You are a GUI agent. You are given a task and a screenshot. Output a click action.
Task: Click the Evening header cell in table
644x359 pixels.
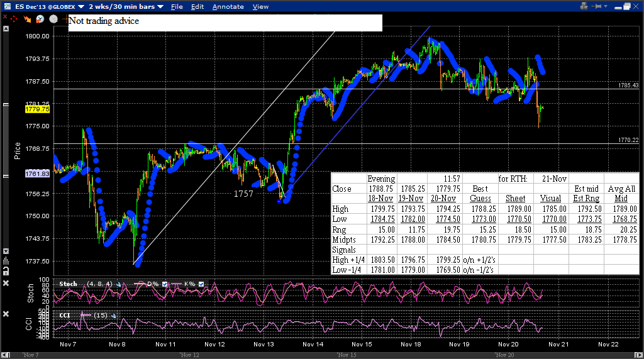[x=381, y=179]
